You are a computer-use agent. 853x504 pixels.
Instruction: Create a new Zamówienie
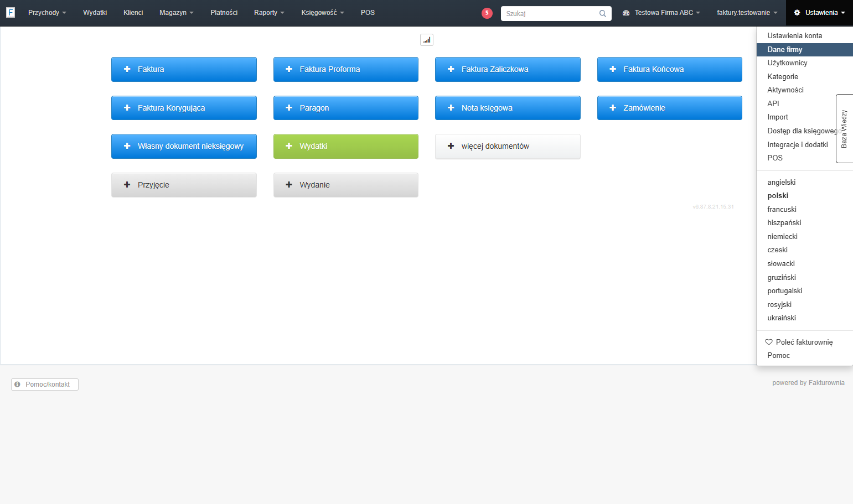click(670, 108)
